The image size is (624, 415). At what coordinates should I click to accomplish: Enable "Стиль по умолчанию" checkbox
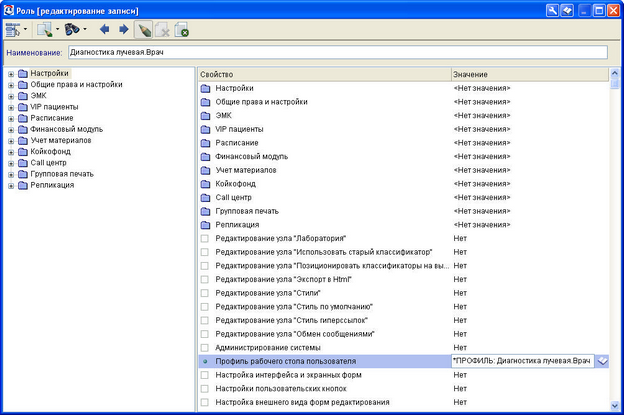pos(205,307)
